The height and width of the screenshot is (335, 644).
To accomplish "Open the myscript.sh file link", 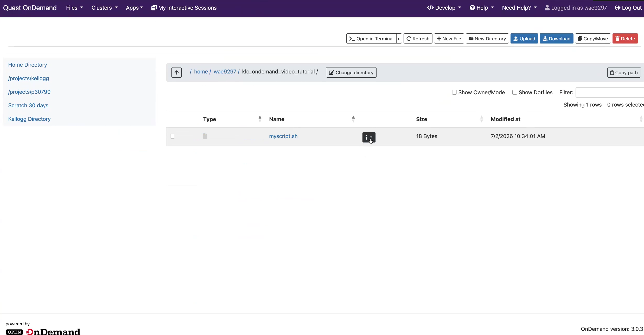I will (x=283, y=136).
